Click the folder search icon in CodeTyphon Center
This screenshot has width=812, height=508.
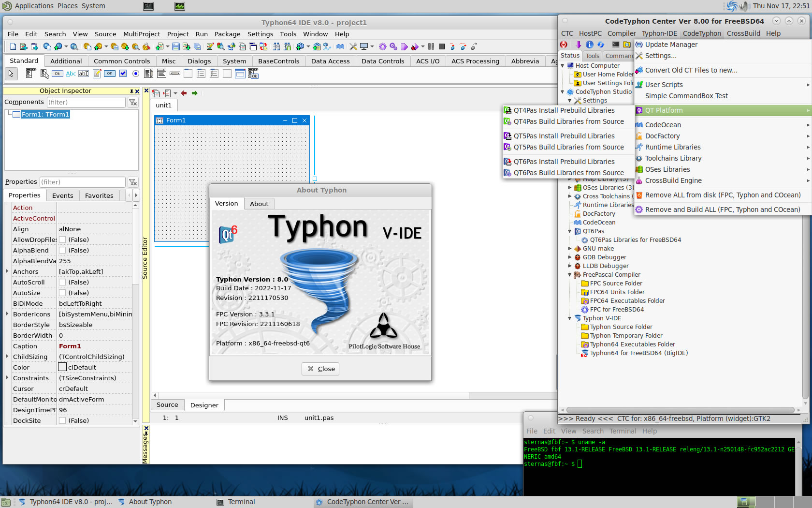[627, 45]
